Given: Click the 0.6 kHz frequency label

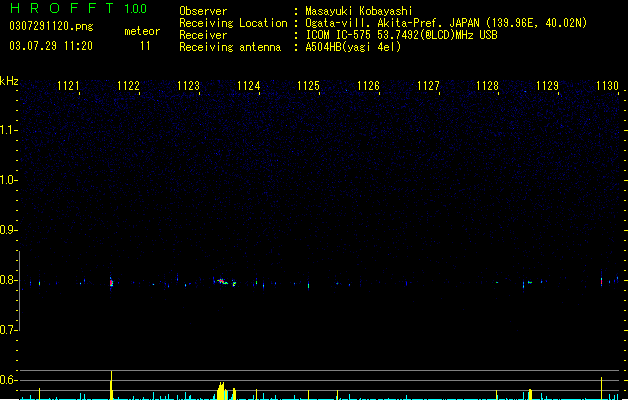Looking at the screenshot, I should 8,380.
